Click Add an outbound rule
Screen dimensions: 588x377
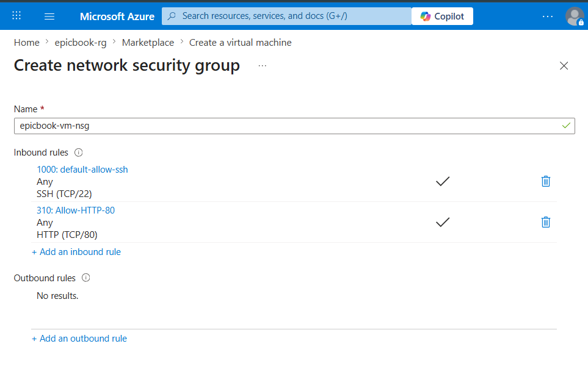[x=79, y=339]
